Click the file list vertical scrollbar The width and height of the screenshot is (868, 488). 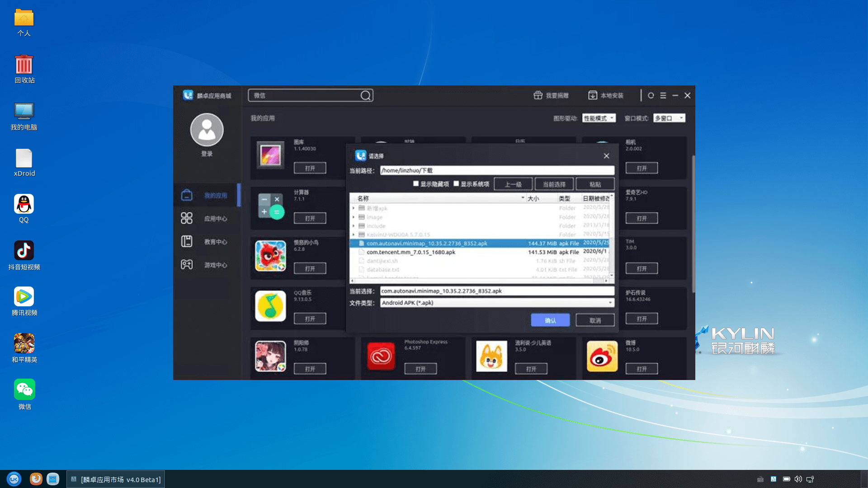612,235
